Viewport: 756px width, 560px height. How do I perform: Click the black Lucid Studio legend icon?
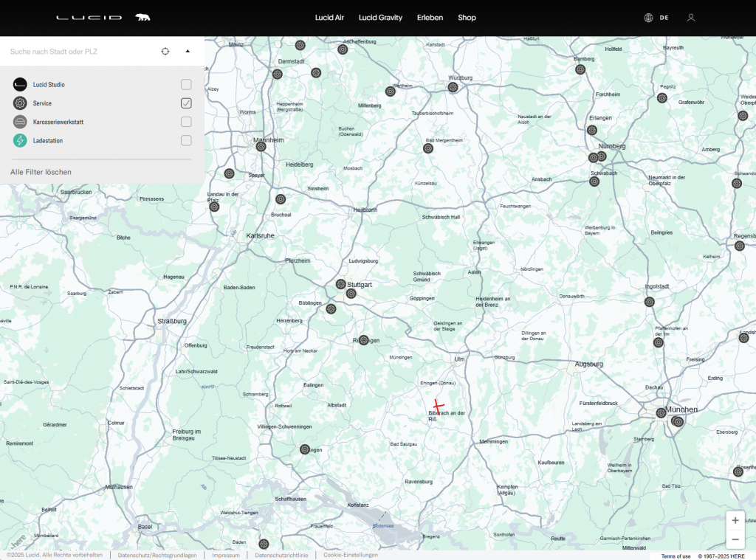click(x=20, y=84)
